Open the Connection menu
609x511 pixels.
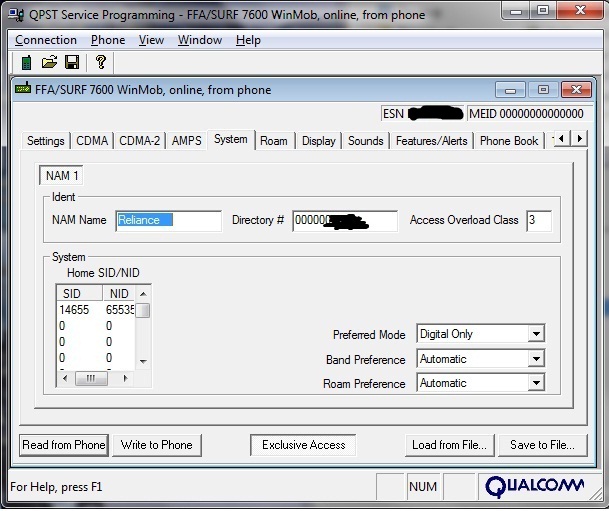pyautogui.click(x=46, y=40)
